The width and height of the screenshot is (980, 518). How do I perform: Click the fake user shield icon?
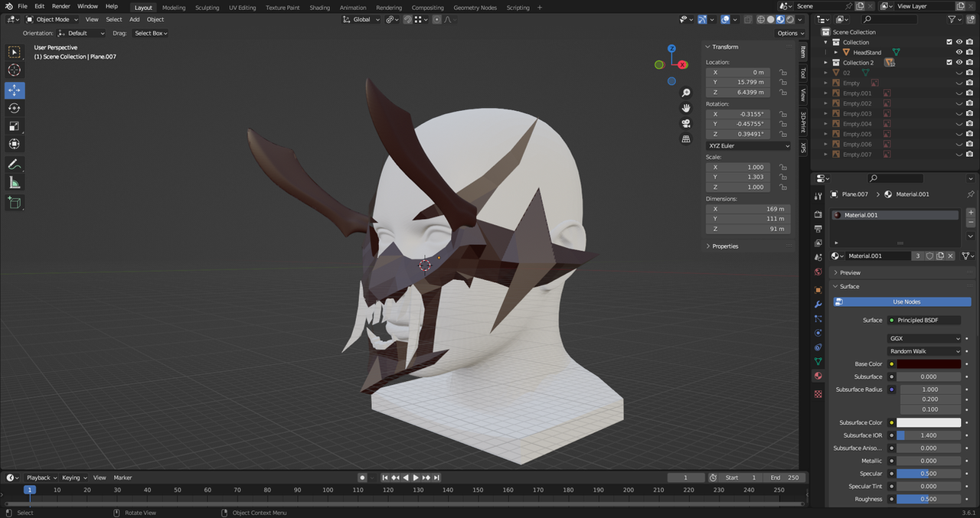tap(929, 256)
